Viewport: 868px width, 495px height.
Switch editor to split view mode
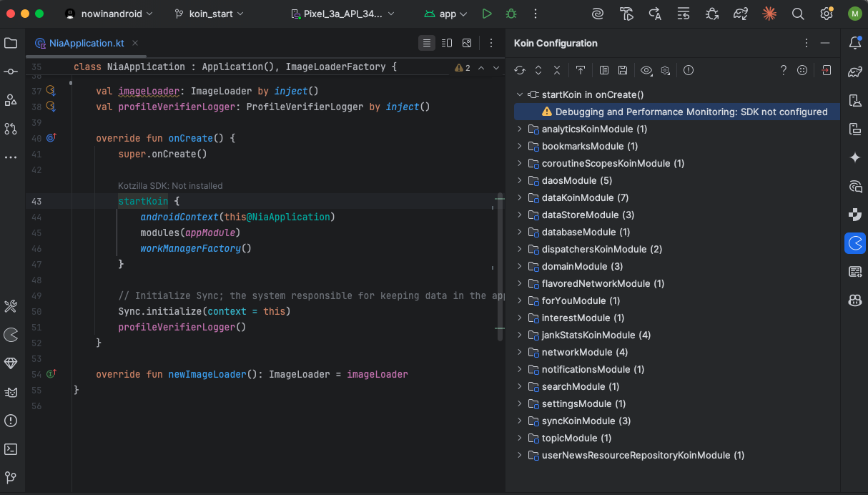(447, 43)
